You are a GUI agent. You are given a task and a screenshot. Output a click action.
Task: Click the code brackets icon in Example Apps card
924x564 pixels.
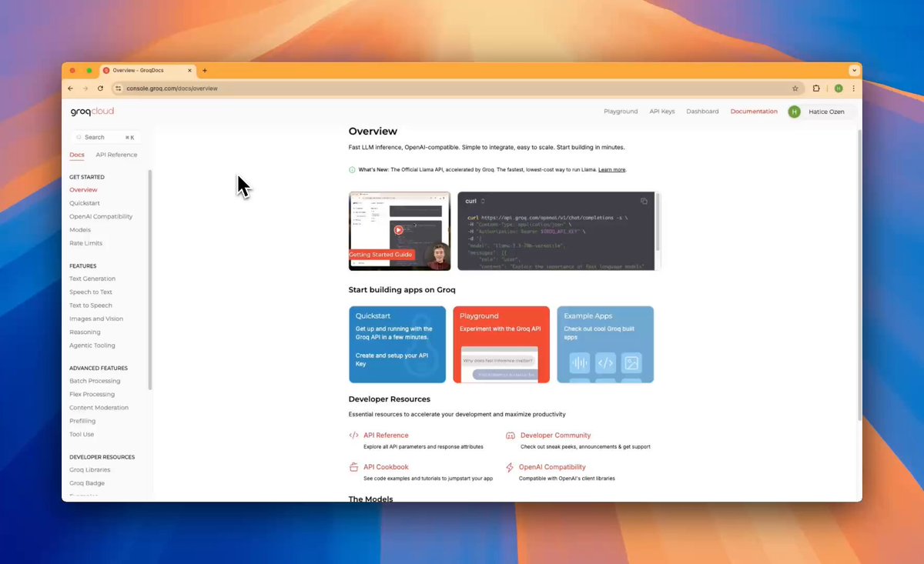pyautogui.click(x=605, y=362)
